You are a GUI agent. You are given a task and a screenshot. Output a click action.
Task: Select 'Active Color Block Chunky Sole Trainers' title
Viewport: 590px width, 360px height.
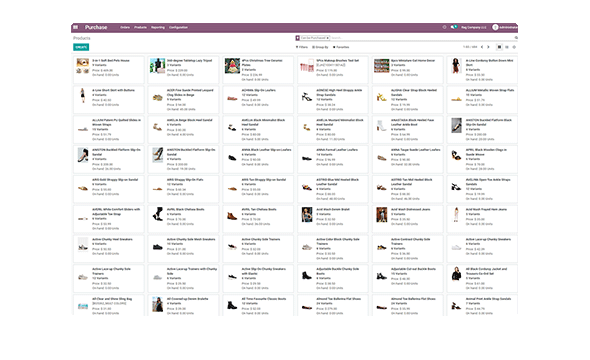click(x=338, y=242)
